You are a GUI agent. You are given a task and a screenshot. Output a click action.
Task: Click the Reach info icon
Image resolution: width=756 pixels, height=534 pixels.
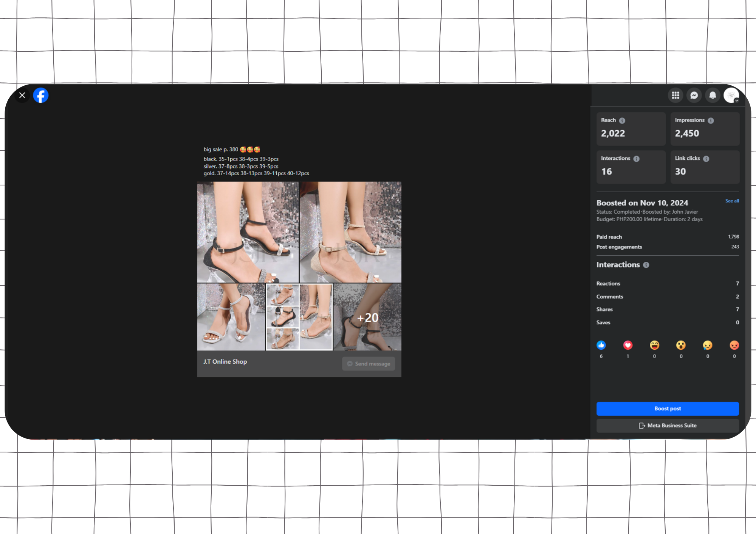tap(622, 120)
